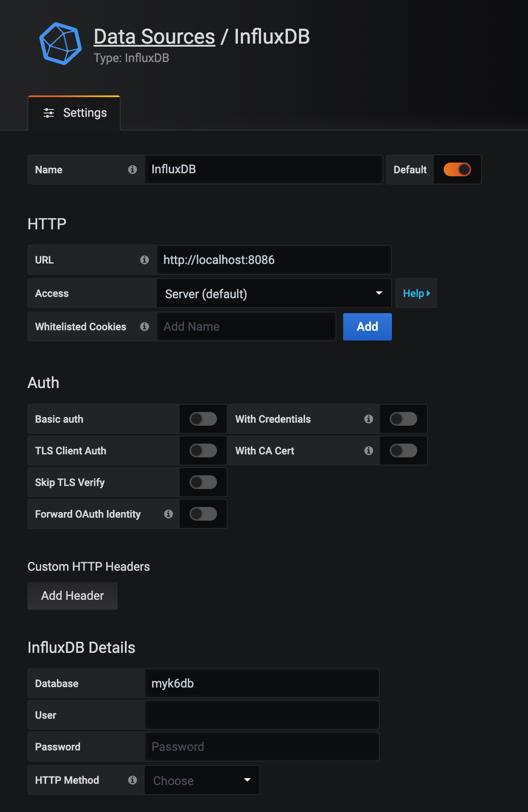
Task: Open the Data Sources breadcrumb link
Action: click(154, 37)
